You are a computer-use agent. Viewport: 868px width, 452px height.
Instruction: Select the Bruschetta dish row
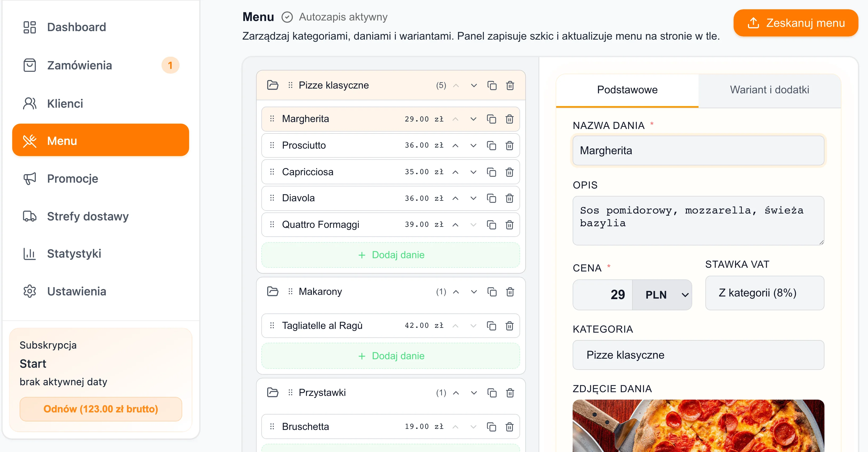390,427
